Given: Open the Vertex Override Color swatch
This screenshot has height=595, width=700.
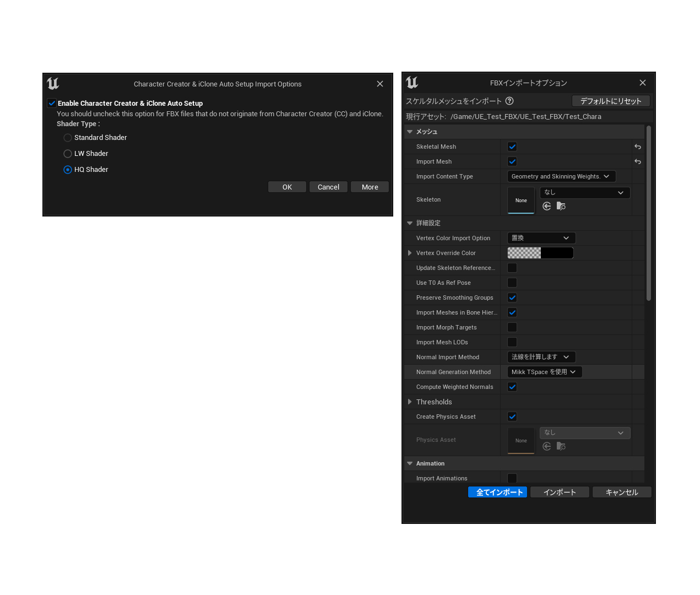Looking at the screenshot, I should [540, 253].
